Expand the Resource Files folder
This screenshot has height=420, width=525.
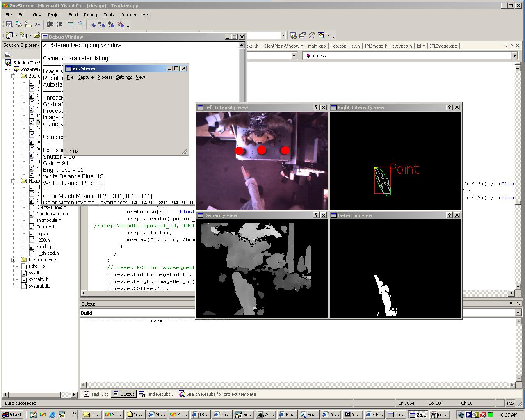click(14, 260)
